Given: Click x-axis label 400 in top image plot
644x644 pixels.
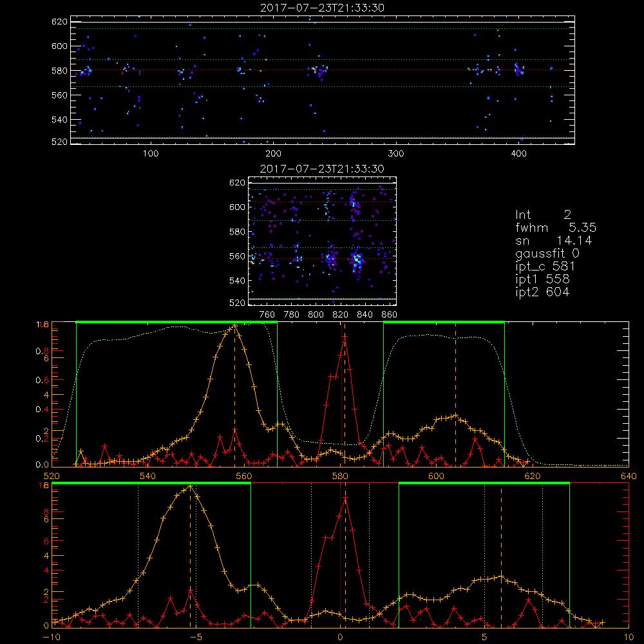Looking at the screenshot, I should (x=518, y=154).
